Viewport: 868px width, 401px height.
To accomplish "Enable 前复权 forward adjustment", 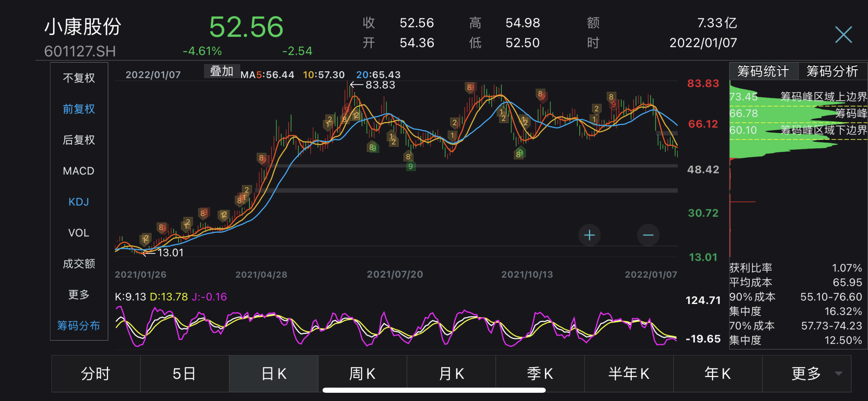I will click(79, 109).
